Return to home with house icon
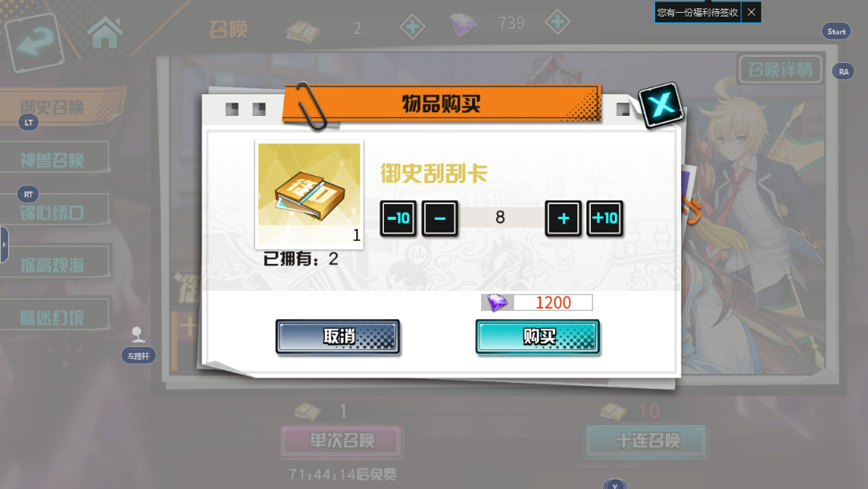This screenshot has height=489, width=868. tap(105, 33)
